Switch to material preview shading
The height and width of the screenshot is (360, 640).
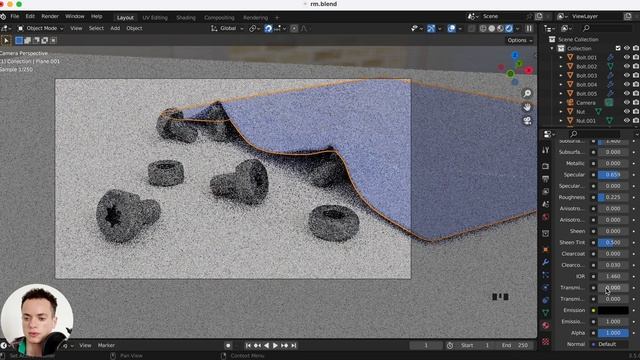point(500,29)
